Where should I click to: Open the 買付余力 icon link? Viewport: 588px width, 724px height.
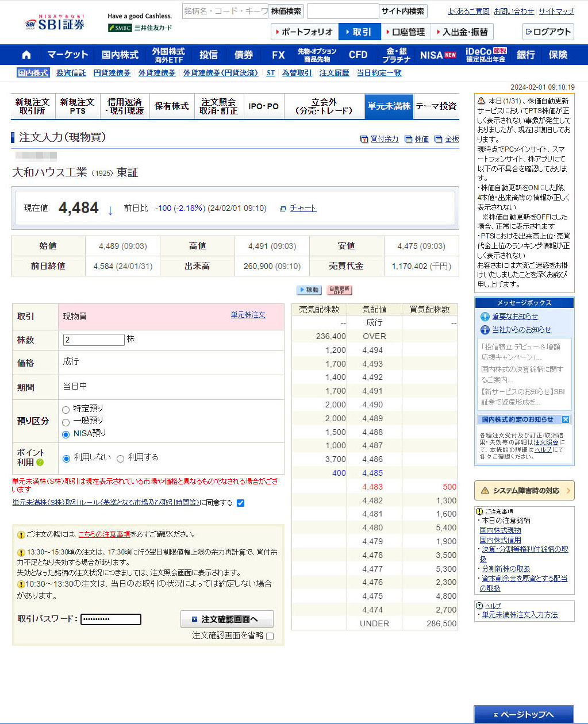pos(364,139)
